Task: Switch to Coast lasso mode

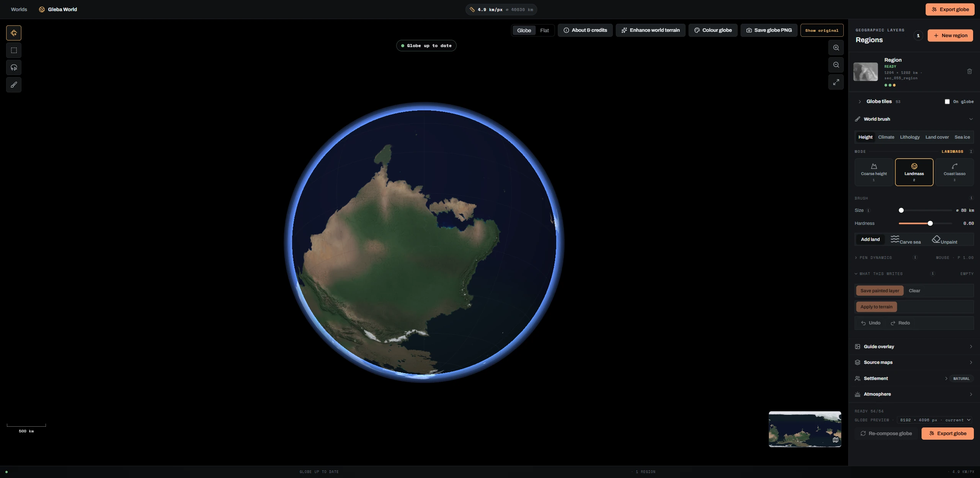Action: [x=954, y=172]
